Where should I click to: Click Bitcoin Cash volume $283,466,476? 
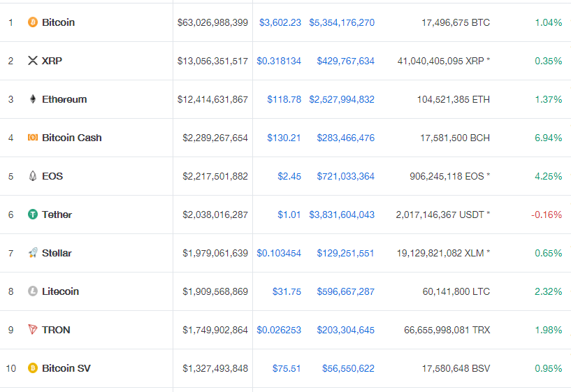(345, 138)
